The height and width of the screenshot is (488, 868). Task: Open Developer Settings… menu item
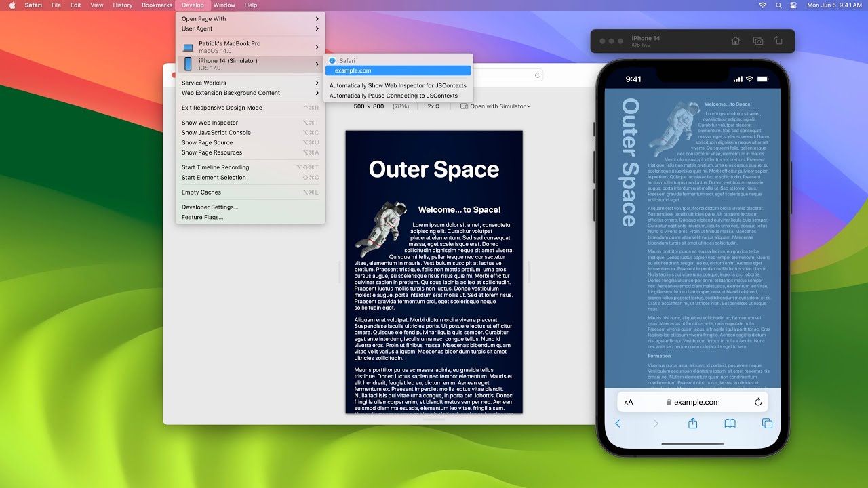point(250,207)
